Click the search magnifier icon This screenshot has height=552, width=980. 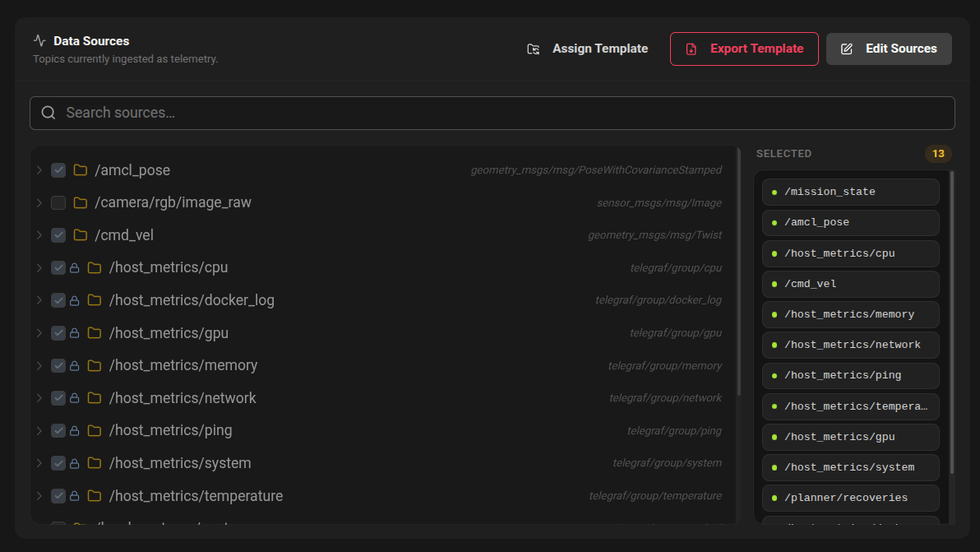click(x=49, y=113)
